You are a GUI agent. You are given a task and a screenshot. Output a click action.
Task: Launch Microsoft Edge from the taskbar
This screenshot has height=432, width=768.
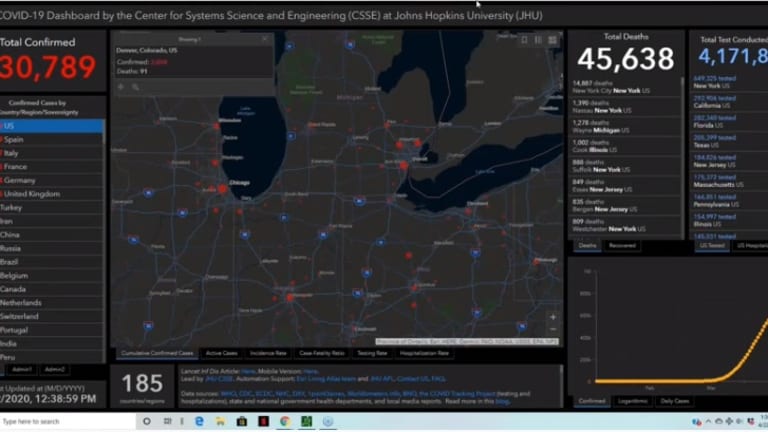click(x=199, y=421)
